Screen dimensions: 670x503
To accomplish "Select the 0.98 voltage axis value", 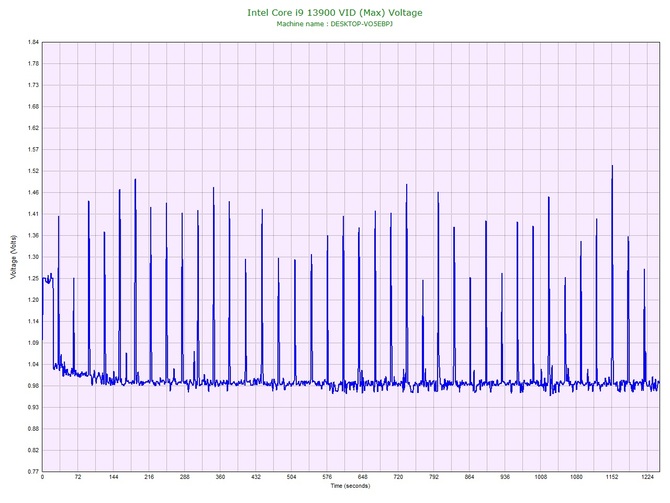I will 33,386.
